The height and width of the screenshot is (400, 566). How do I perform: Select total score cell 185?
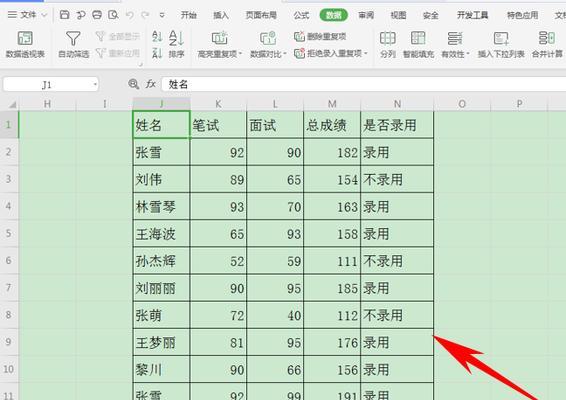[332, 288]
